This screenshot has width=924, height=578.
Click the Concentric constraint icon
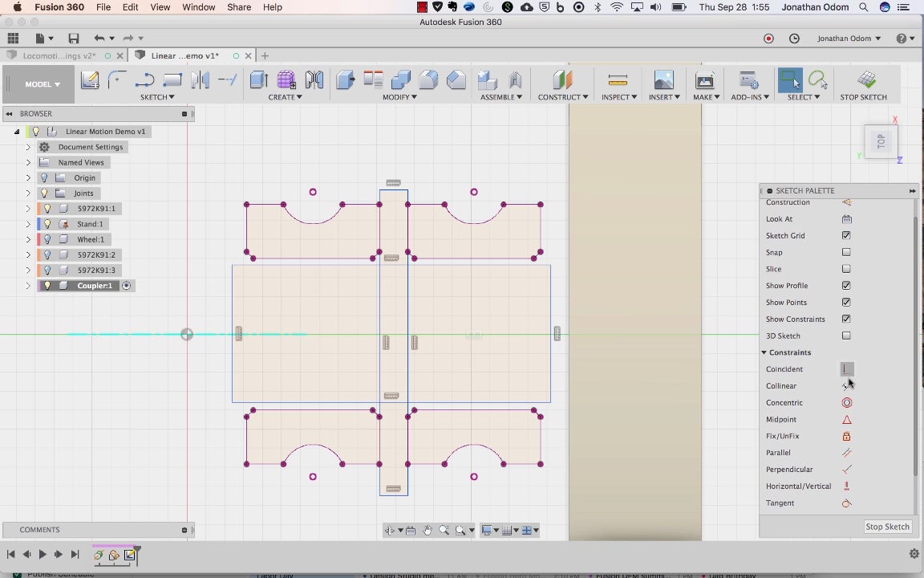tap(846, 403)
